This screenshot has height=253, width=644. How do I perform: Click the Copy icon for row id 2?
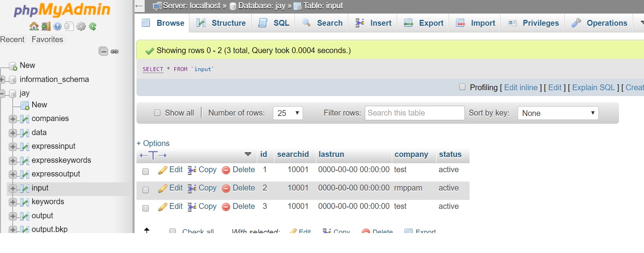point(192,189)
